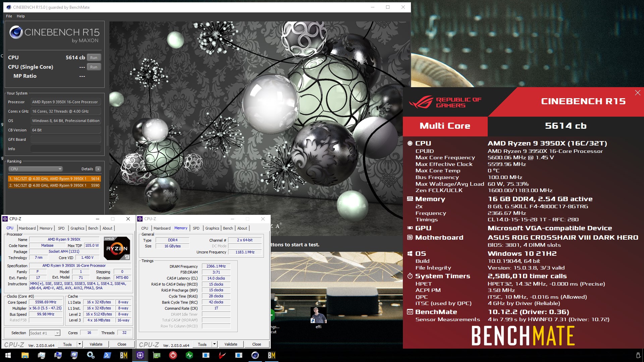Click Close button in left CPU-Z window
Viewport: 644px width, 362px height.
(122, 344)
